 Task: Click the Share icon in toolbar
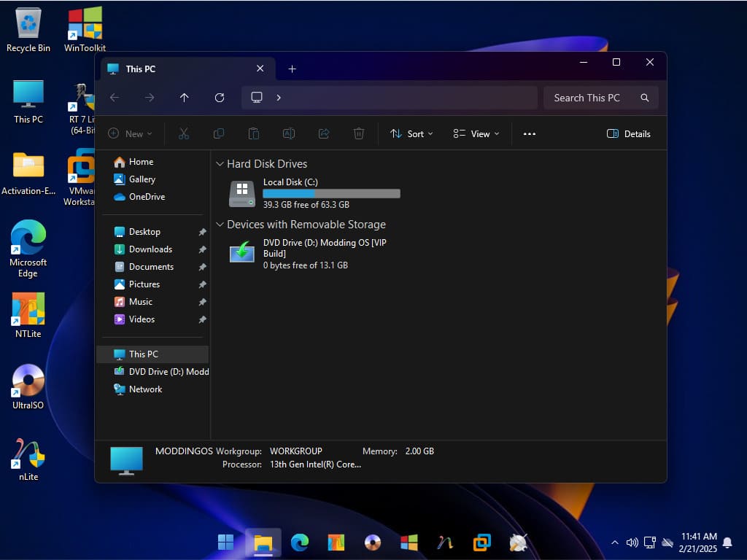tap(324, 134)
